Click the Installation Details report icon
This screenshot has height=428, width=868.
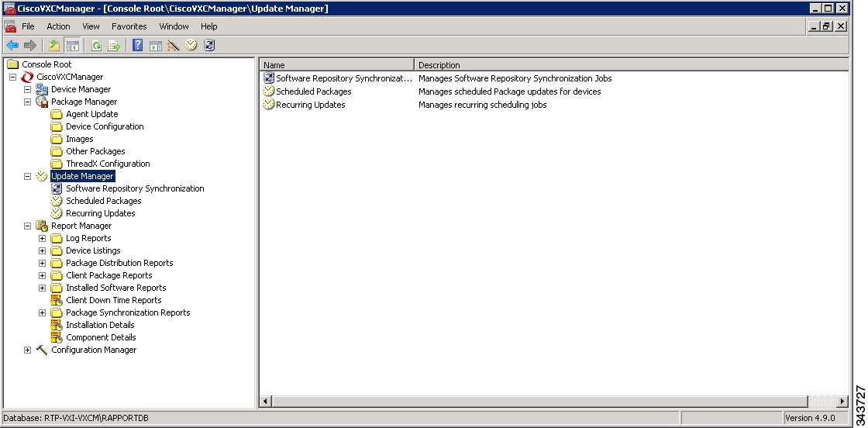point(57,325)
